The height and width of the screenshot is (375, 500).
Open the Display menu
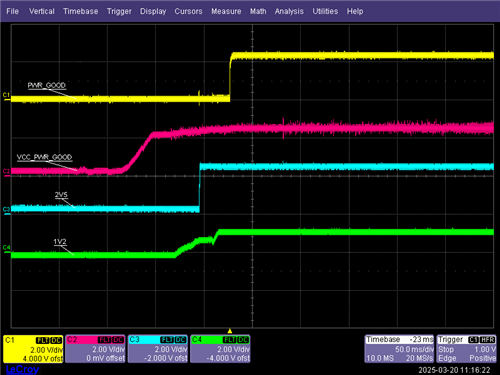pyautogui.click(x=153, y=11)
